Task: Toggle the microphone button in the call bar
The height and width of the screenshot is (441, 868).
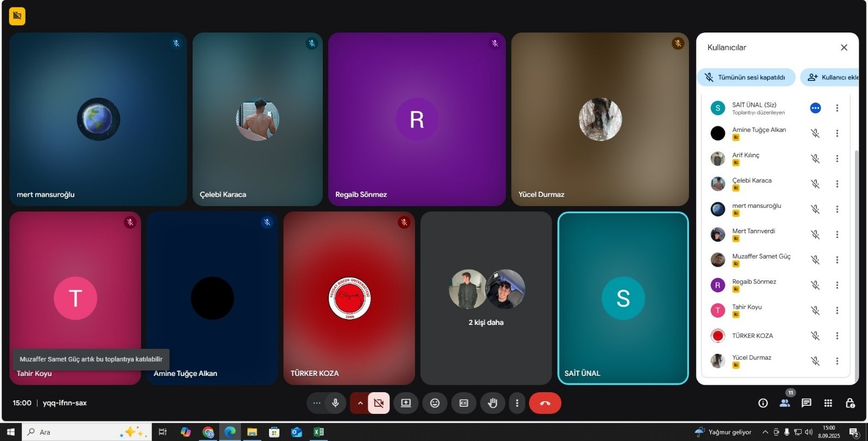Action: [335, 403]
